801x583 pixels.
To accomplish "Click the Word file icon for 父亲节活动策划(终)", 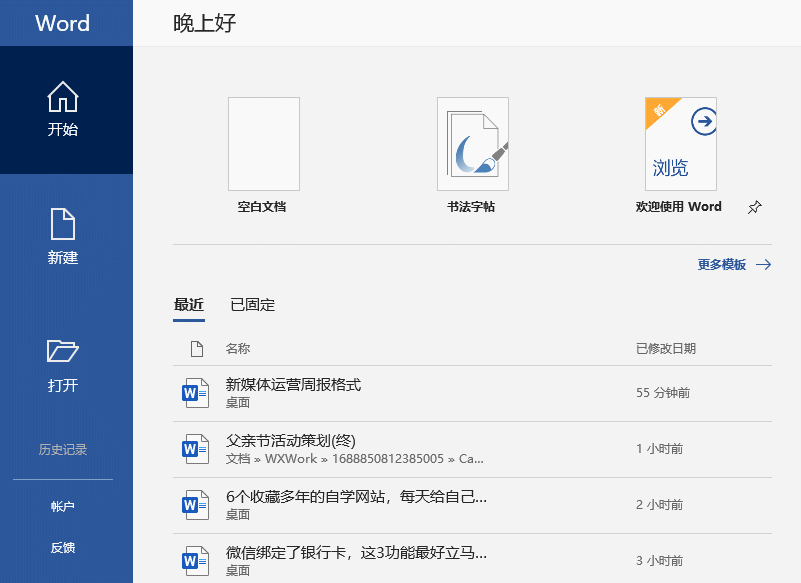I will tap(195, 449).
